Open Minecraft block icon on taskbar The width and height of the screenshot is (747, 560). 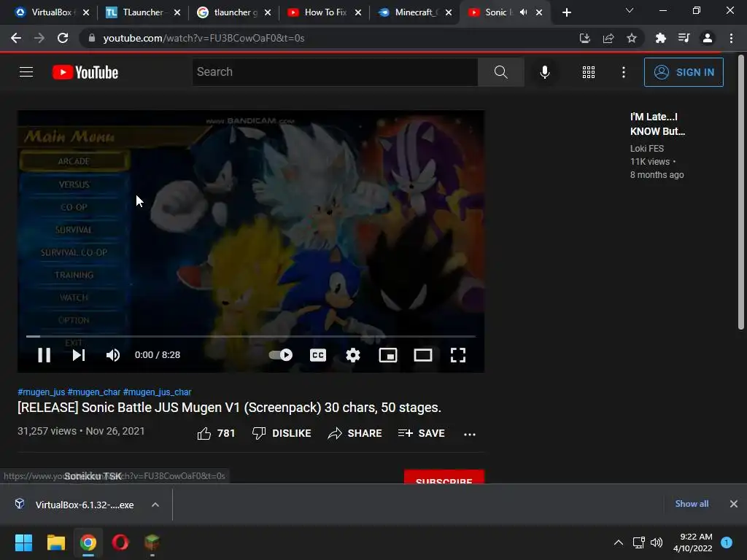pos(152,542)
